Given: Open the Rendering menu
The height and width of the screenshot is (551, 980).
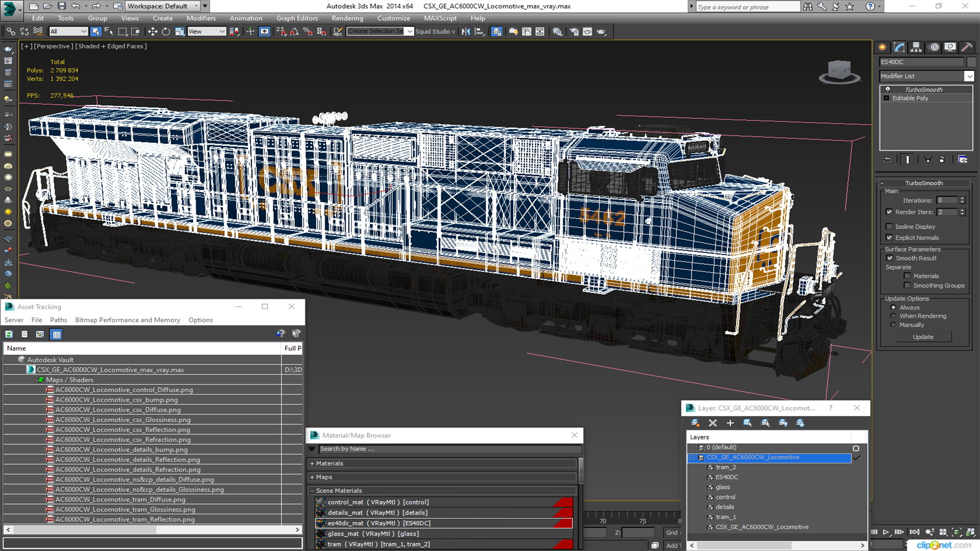Looking at the screenshot, I should coord(347,18).
